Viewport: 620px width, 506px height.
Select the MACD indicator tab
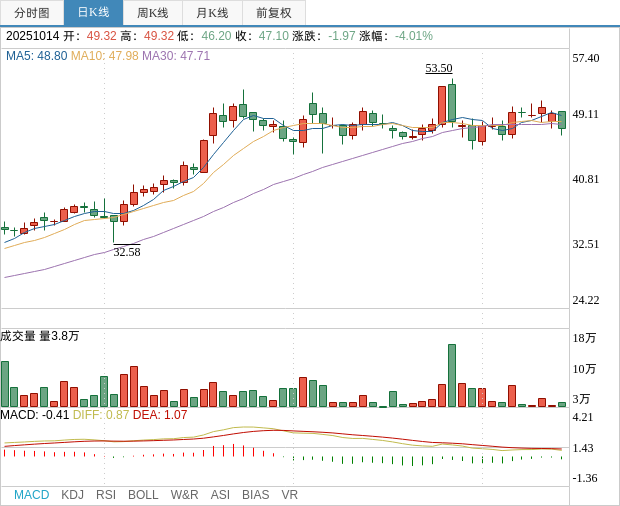click(31, 495)
